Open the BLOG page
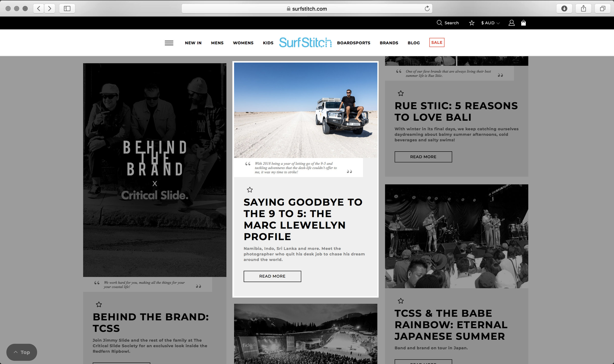Image resolution: width=614 pixels, height=364 pixels. point(414,43)
